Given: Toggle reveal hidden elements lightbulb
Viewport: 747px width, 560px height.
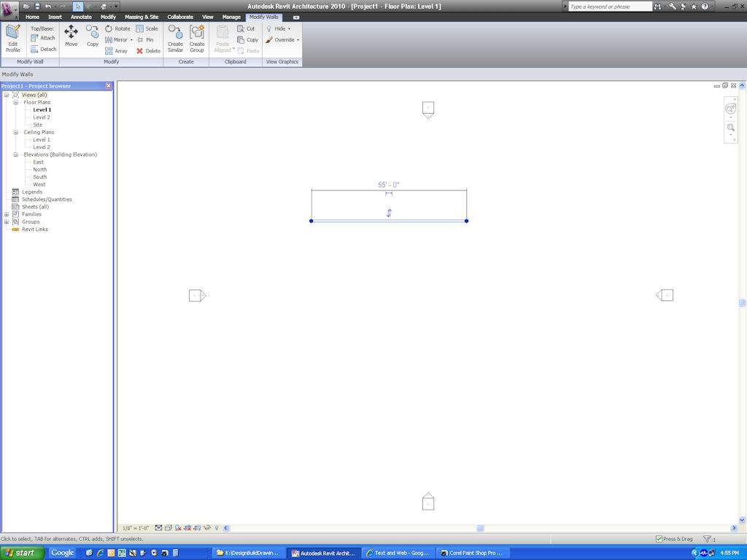Looking at the screenshot, I should pyautogui.click(x=217, y=528).
